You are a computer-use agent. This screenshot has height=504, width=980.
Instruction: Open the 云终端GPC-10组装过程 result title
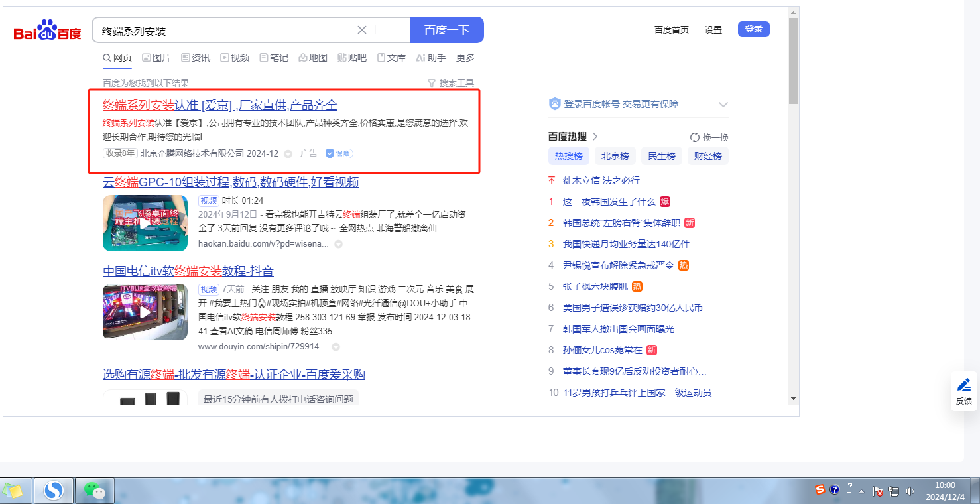tap(231, 182)
